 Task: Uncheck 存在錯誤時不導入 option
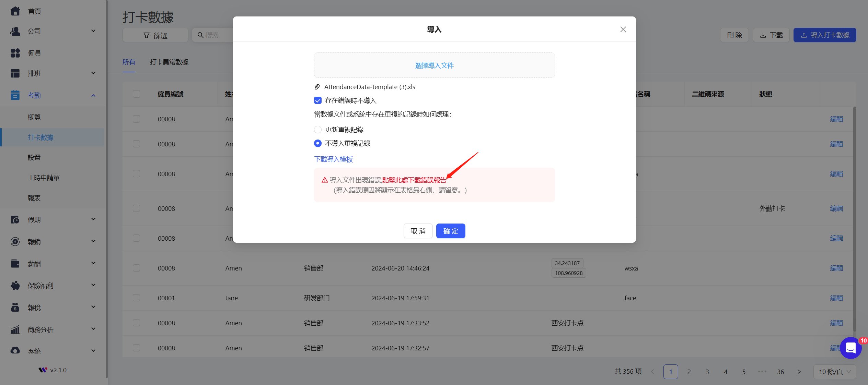pos(317,100)
